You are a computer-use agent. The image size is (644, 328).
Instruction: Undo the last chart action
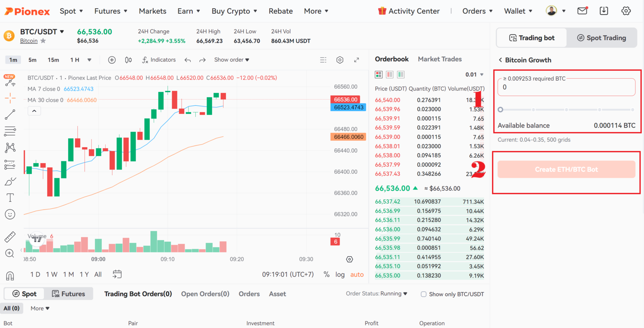coord(188,60)
